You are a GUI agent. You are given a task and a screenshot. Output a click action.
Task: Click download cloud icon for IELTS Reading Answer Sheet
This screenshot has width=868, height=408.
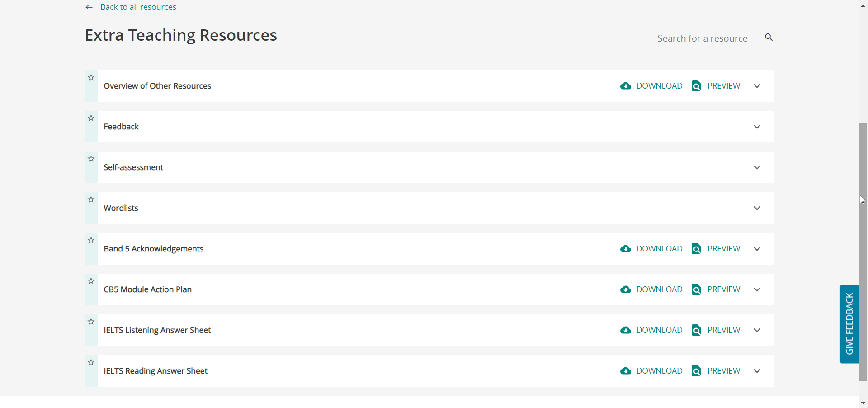[626, 371]
